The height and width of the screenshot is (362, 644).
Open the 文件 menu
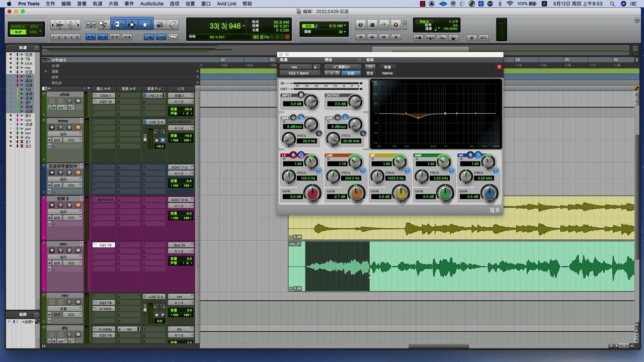[x=50, y=4]
